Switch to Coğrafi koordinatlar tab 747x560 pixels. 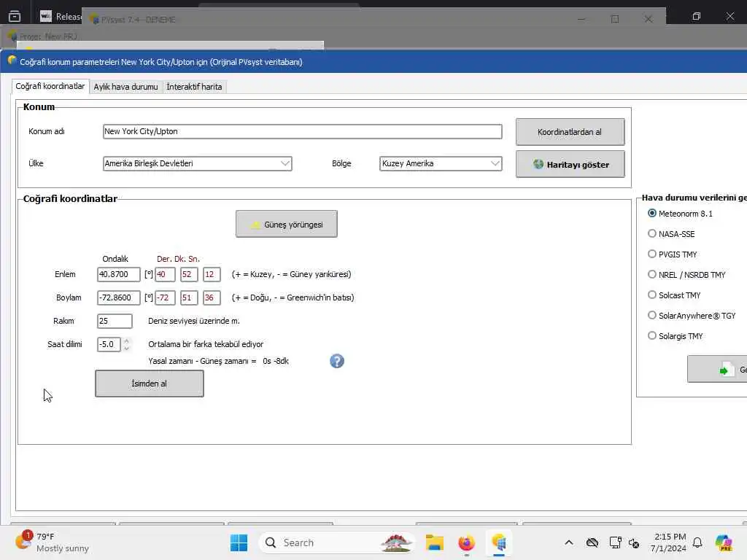[50, 86]
